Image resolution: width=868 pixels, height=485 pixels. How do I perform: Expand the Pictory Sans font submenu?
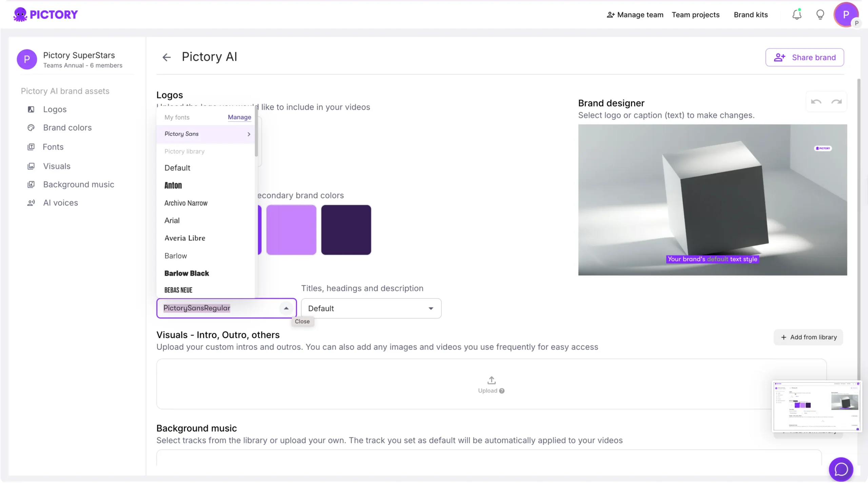coord(249,134)
